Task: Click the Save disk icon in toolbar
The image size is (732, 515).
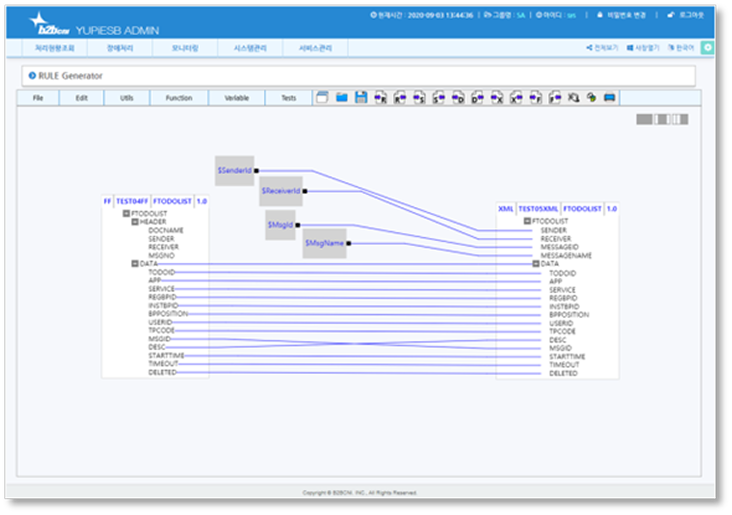Action: coord(361,98)
